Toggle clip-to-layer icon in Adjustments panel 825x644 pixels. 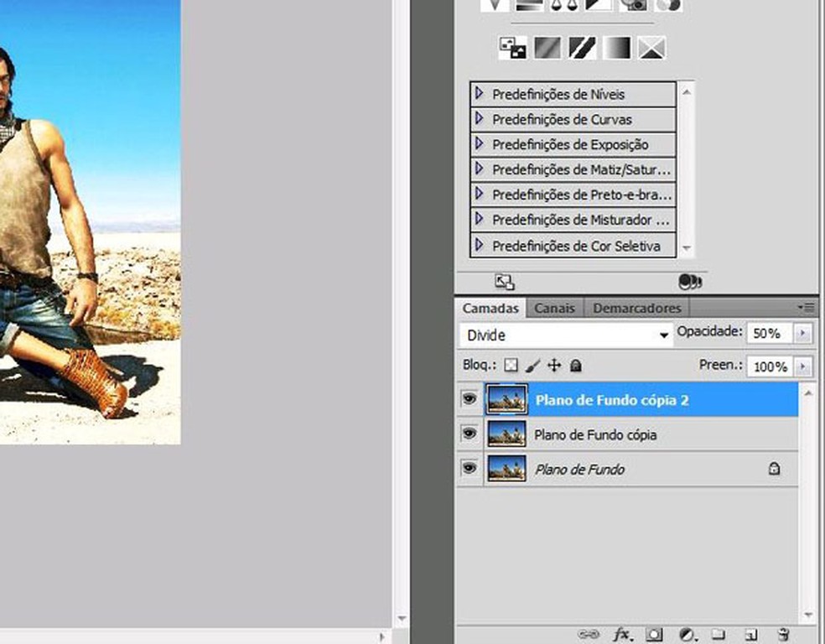click(x=690, y=282)
